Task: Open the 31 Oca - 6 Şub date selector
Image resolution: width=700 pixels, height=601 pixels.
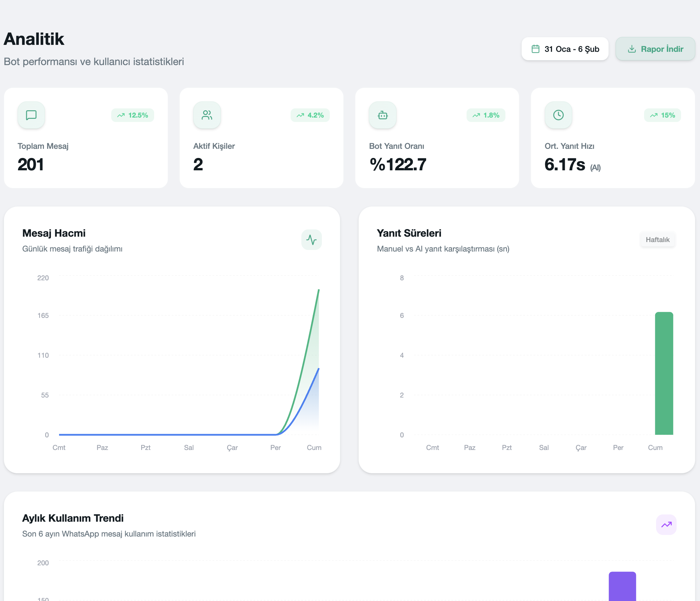Action: (x=565, y=49)
